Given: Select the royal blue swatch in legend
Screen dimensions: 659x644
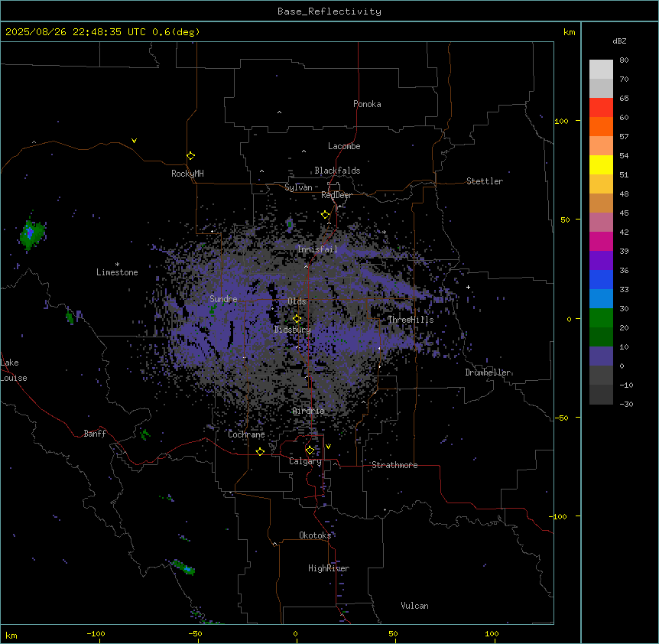Looking at the screenshot, I should [601, 279].
